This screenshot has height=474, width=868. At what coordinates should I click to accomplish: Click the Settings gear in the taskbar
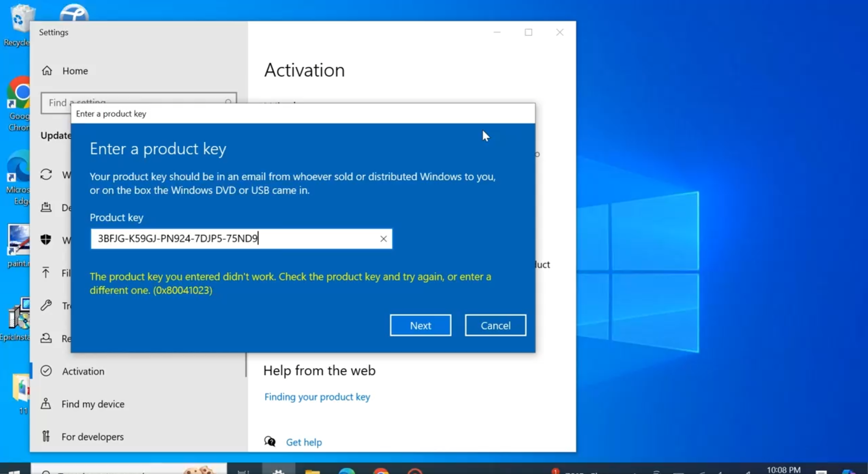click(278, 471)
